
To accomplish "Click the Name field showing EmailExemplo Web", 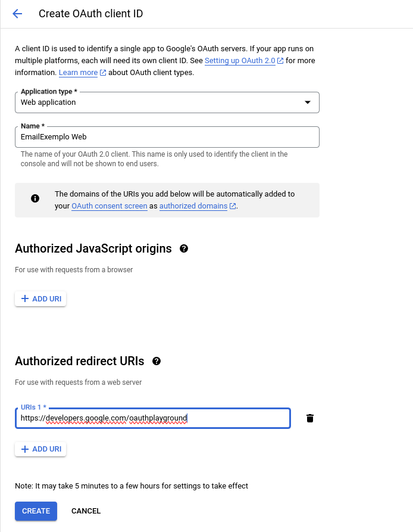I will tap(167, 136).
